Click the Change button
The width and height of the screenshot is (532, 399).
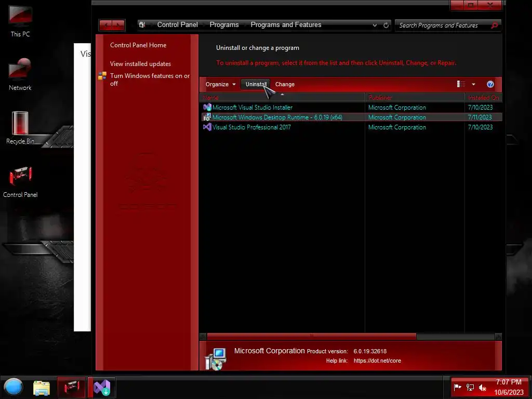pyautogui.click(x=285, y=84)
